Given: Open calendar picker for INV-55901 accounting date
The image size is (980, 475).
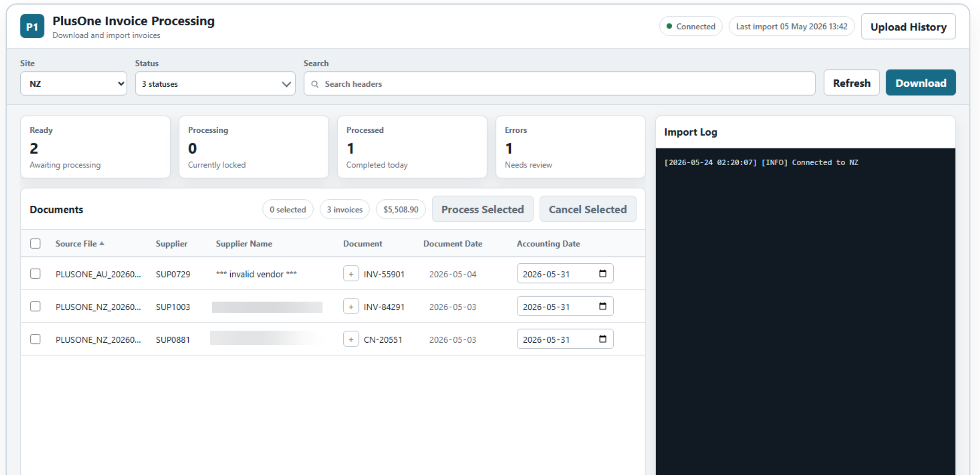Looking at the screenshot, I should [x=603, y=273].
